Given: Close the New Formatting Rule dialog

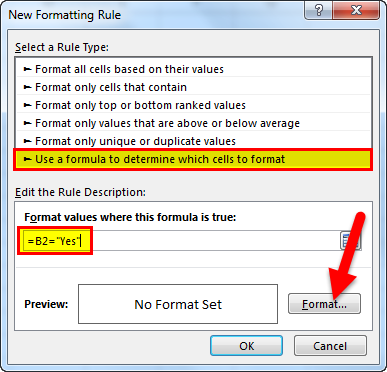Looking at the screenshot, I should pyautogui.click(x=356, y=11).
